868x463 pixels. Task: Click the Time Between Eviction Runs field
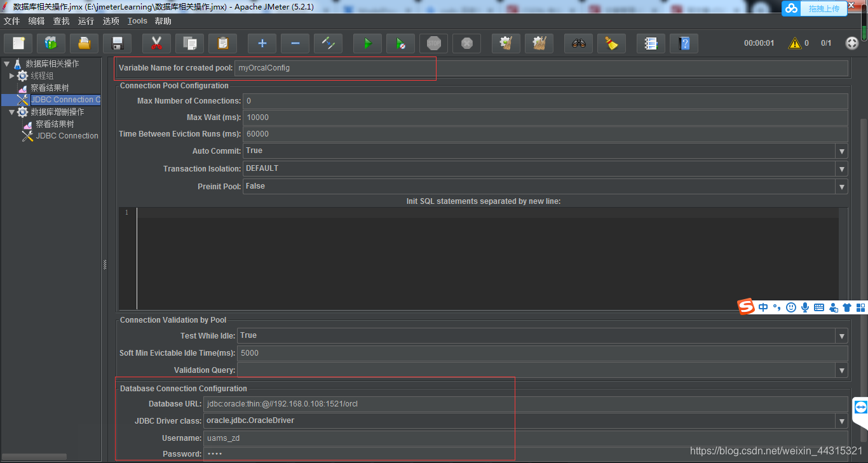pyautogui.click(x=545, y=134)
